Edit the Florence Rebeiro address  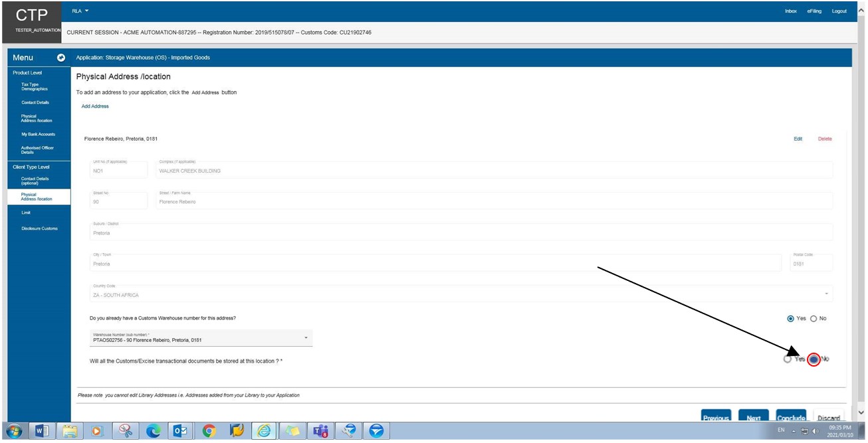click(798, 139)
